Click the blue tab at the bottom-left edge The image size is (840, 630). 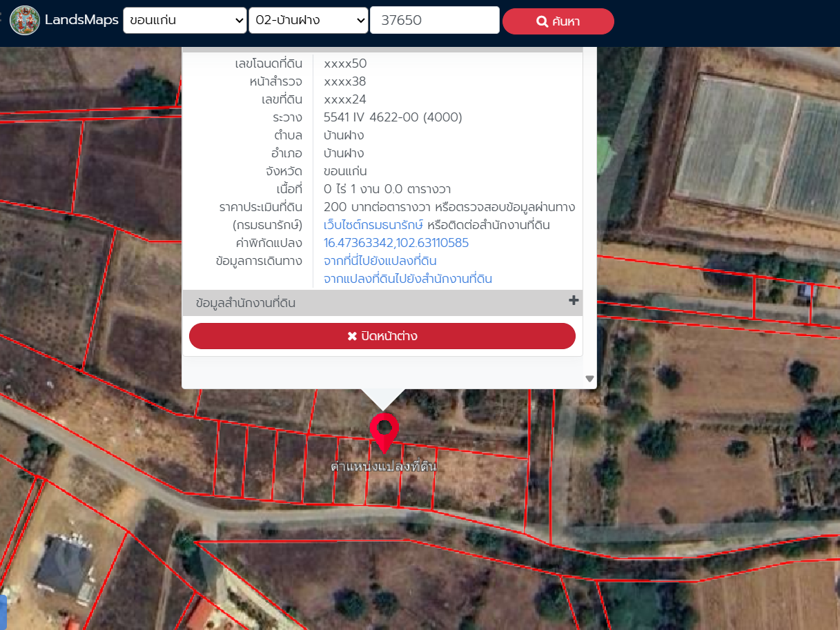coord(3,612)
